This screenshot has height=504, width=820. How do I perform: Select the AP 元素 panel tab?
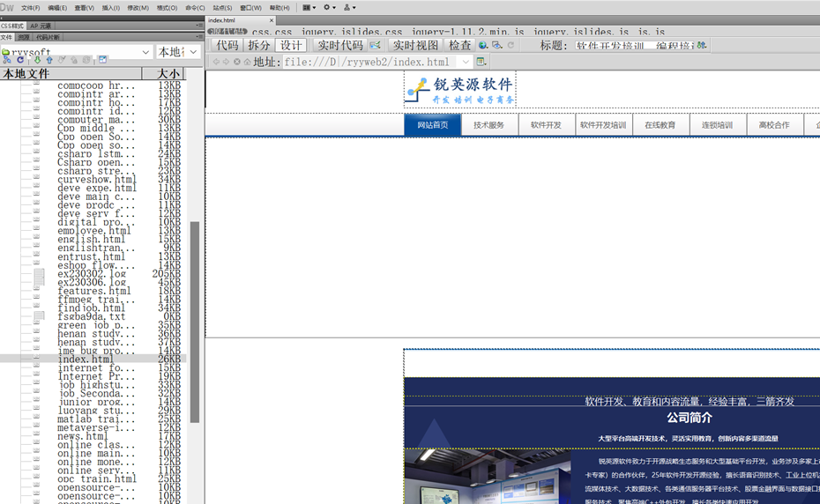(41, 26)
